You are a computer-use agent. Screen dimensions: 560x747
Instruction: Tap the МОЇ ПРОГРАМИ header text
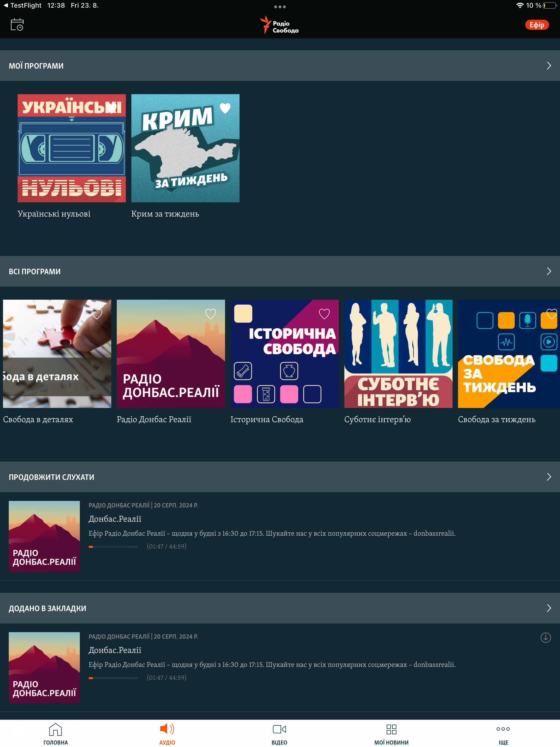(x=36, y=66)
